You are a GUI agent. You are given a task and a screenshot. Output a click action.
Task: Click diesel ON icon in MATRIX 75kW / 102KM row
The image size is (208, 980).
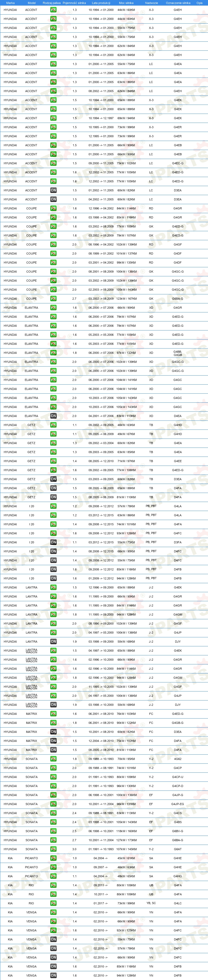tap(53, 741)
